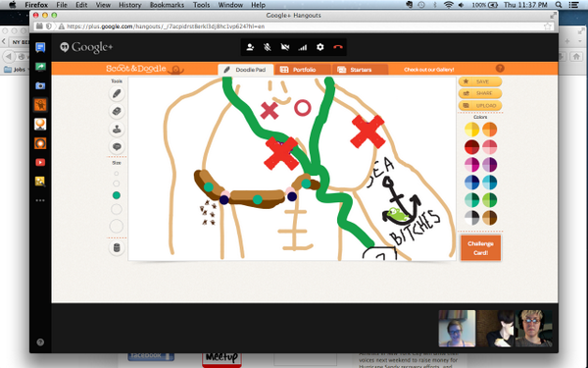Select the pencil drawing tool

(x=117, y=93)
